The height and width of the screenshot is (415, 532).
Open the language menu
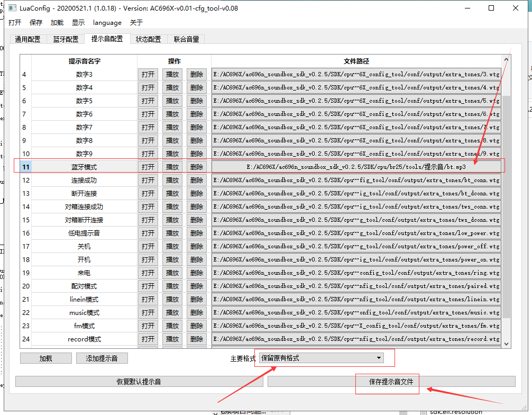click(x=107, y=22)
